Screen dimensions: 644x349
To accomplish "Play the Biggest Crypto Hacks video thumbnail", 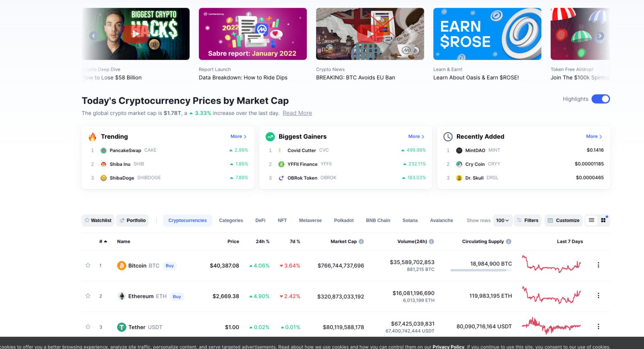I will click(x=136, y=34).
